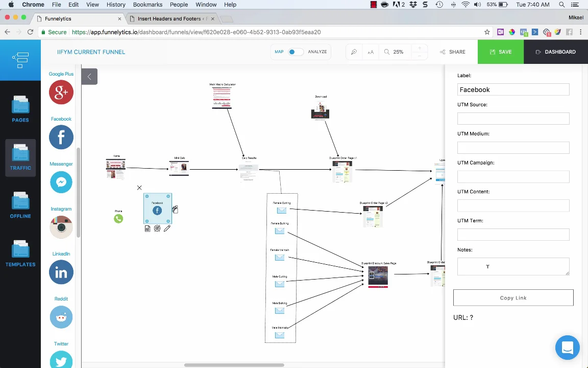
Task: Click the UTM Medium input field
Action: (x=513, y=148)
